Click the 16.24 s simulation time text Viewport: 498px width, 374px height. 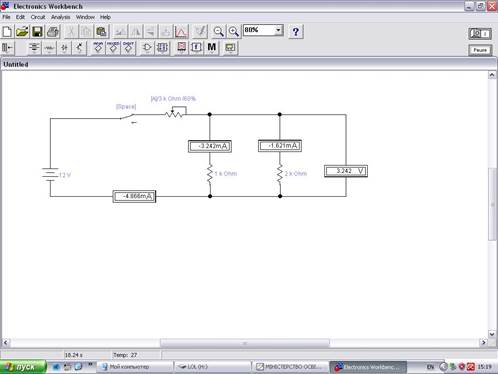74,355
